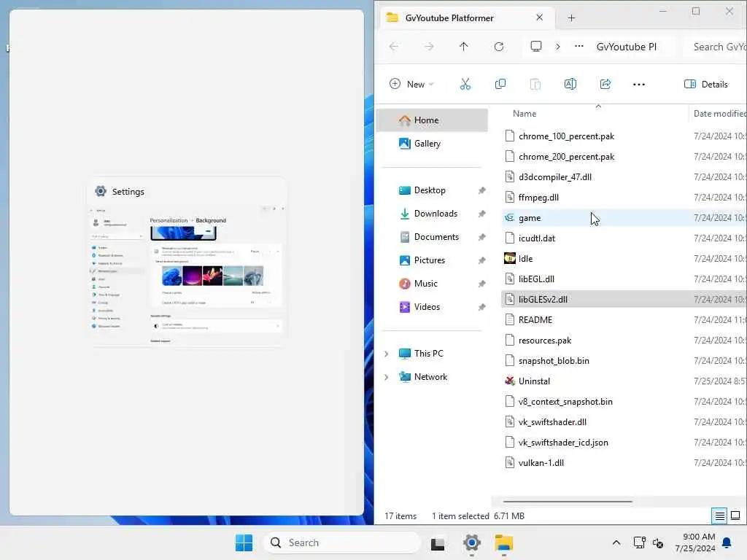Viewport: 747px width, 560px height.
Task: Click the GvYoutube Pl address breadcrumb
Action: pos(626,47)
